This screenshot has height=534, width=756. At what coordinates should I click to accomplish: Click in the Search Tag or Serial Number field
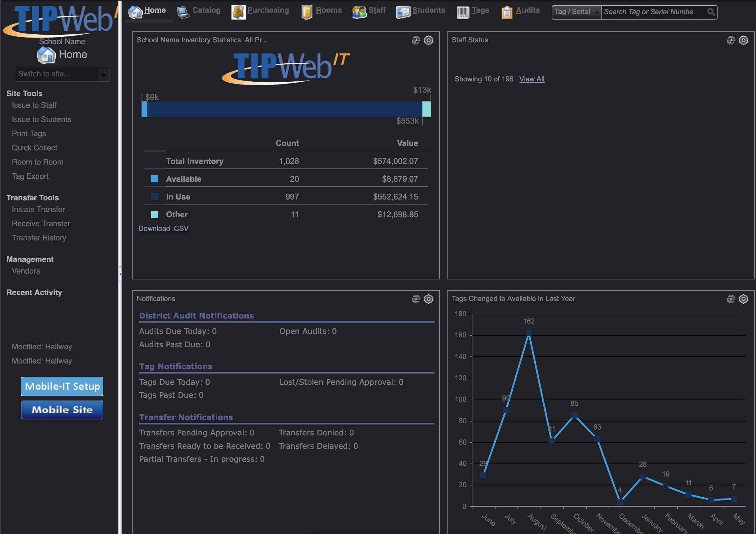[x=654, y=12]
